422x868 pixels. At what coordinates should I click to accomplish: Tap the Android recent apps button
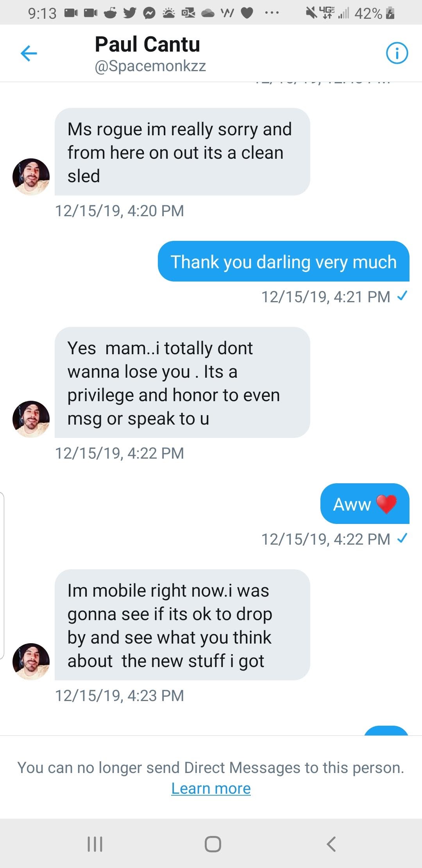click(x=95, y=844)
